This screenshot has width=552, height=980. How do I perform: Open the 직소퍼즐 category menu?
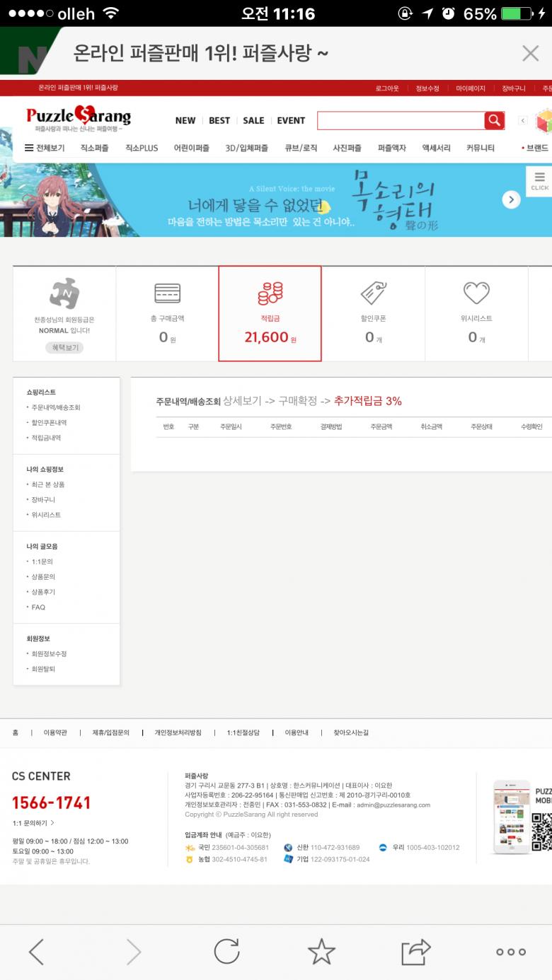point(94,148)
